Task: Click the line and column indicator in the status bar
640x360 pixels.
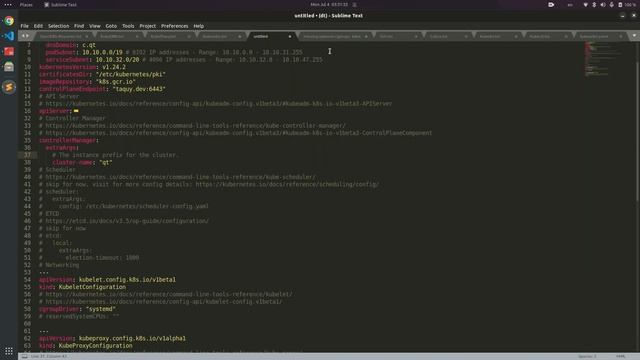Action: point(49,356)
